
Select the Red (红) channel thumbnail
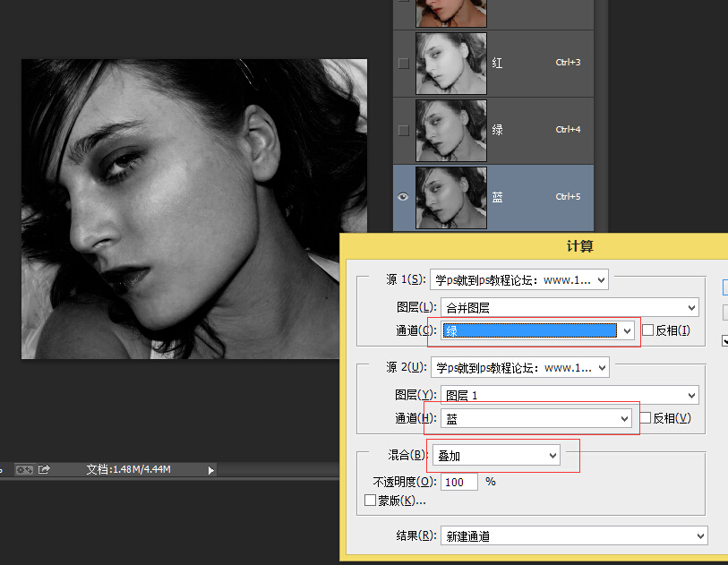[x=451, y=63]
